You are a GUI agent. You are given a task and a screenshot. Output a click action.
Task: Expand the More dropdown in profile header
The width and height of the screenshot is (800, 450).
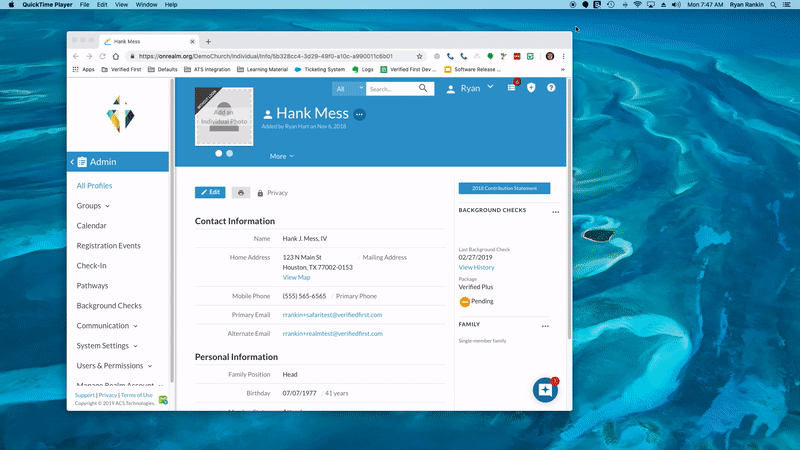pyautogui.click(x=282, y=156)
